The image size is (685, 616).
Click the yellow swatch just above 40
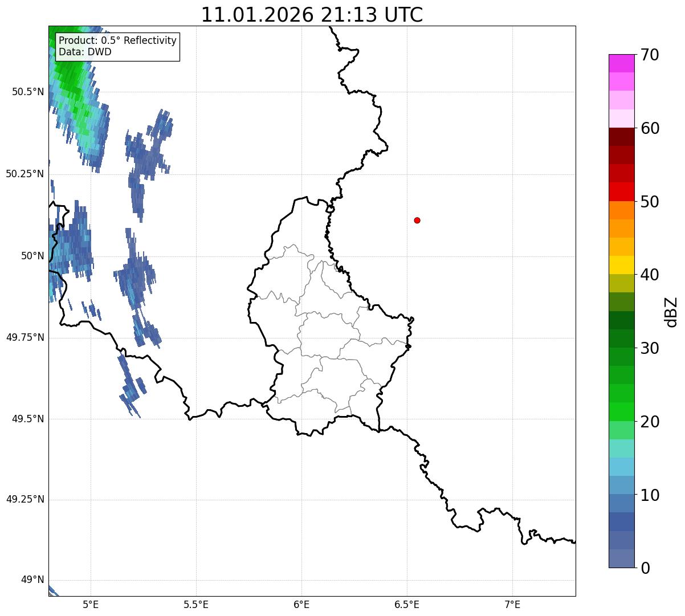[x=621, y=265]
